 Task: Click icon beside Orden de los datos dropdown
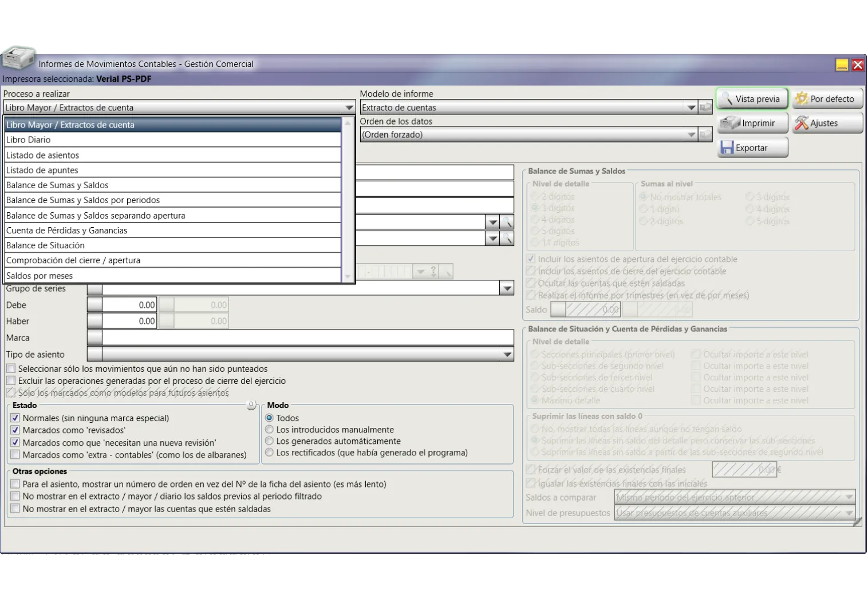coord(705,135)
